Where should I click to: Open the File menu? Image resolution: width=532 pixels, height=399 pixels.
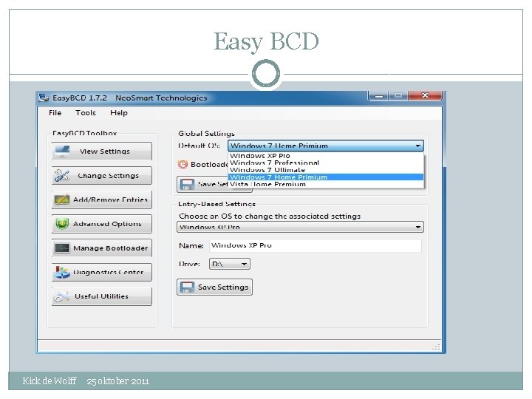click(x=55, y=112)
